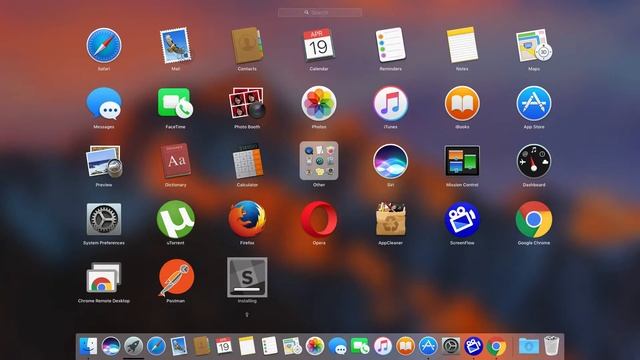Open Google Chrome from Launchpad grid
This screenshot has width=640, height=360.
pos(534,219)
